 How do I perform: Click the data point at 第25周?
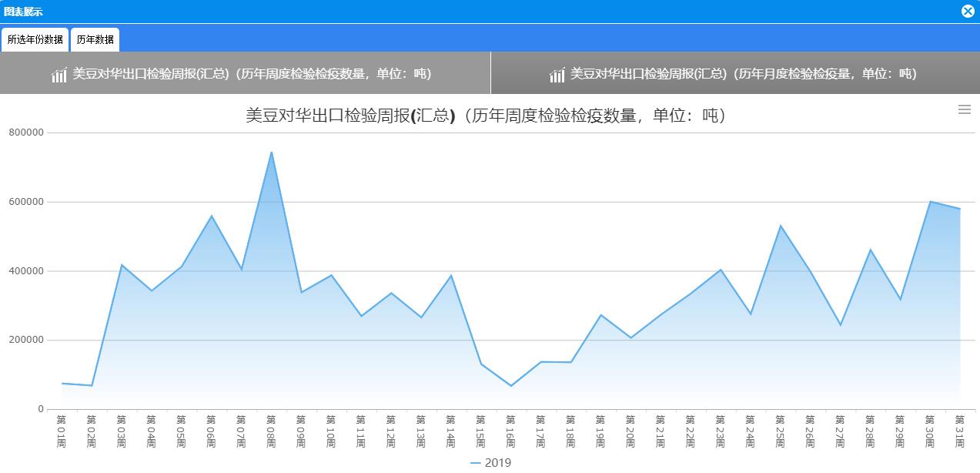tap(781, 226)
